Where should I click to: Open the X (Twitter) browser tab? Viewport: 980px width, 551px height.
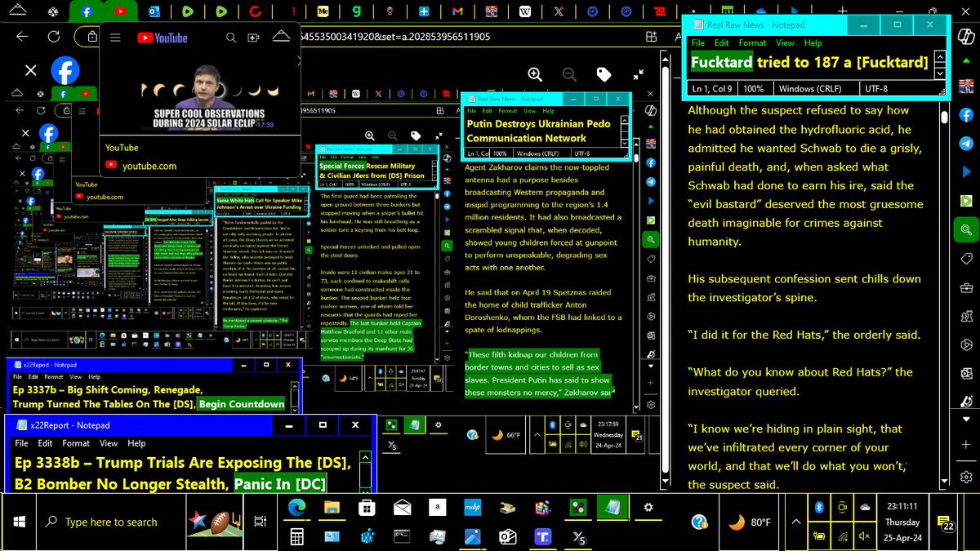point(559,12)
